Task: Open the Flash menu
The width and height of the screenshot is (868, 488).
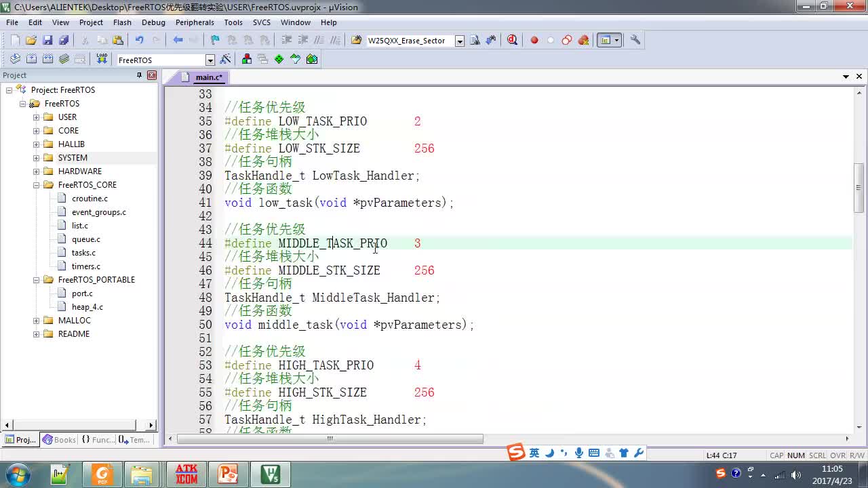Action: (x=122, y=22)
